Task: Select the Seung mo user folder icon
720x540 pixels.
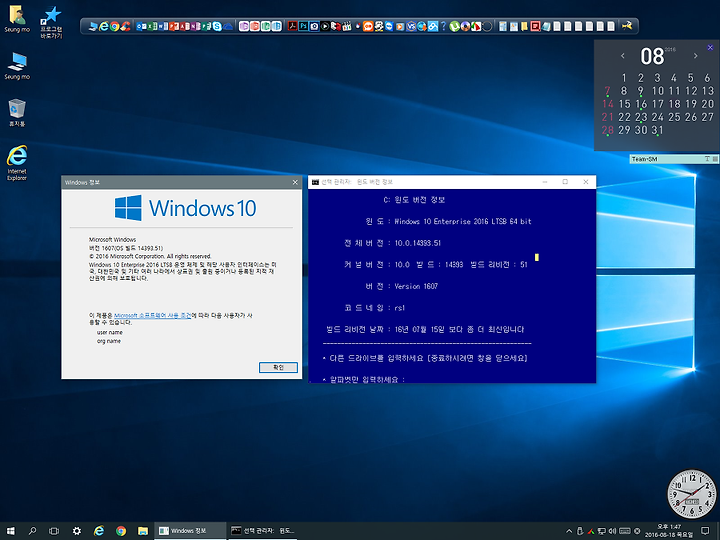Action: click(17, 19)
